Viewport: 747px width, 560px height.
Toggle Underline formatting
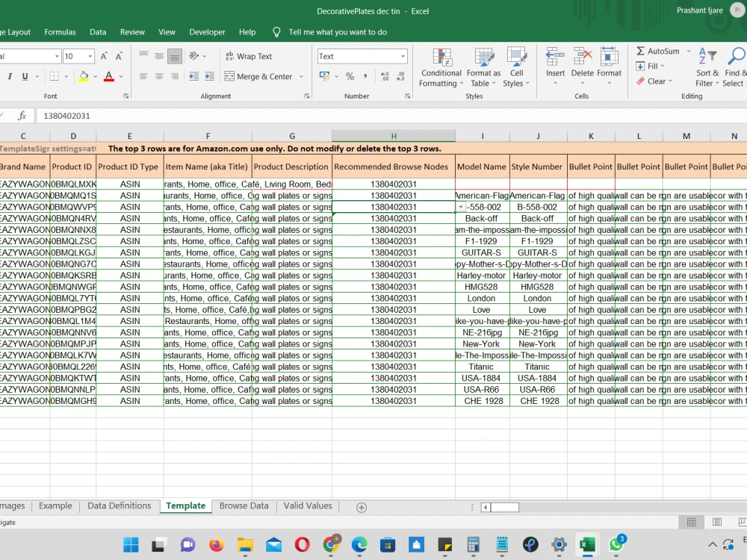click(x=25, y=76)
